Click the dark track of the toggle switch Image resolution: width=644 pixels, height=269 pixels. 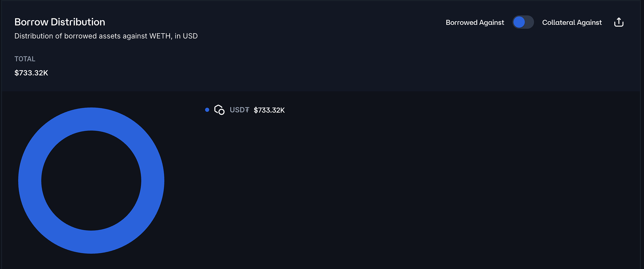[x=529, y=22]
